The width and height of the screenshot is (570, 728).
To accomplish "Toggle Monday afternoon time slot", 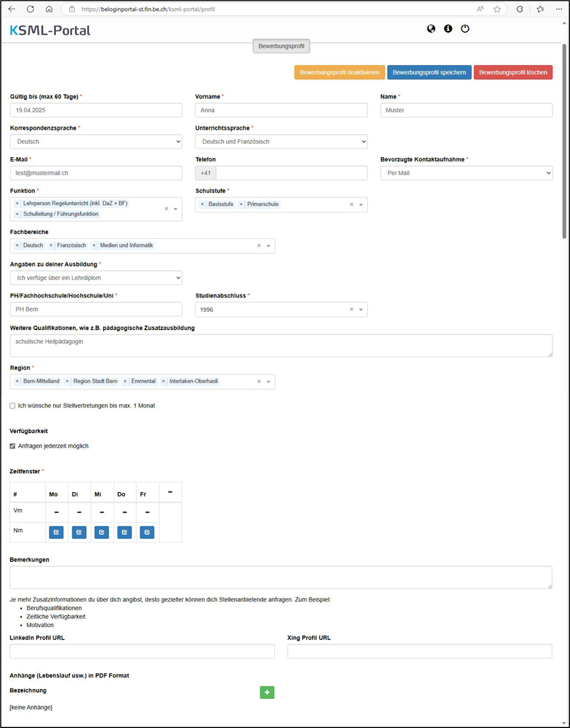I will (x=56, y=532).
